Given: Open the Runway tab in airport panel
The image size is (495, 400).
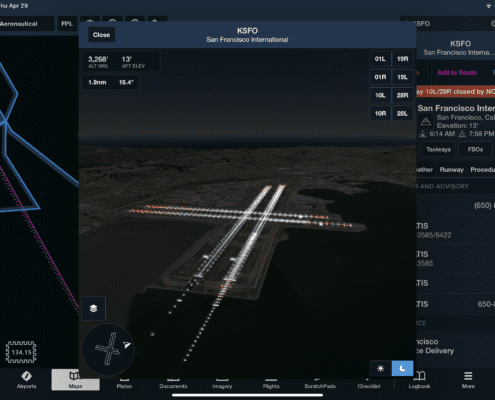Looking at the screenshot, I should (x=451, y=170).
